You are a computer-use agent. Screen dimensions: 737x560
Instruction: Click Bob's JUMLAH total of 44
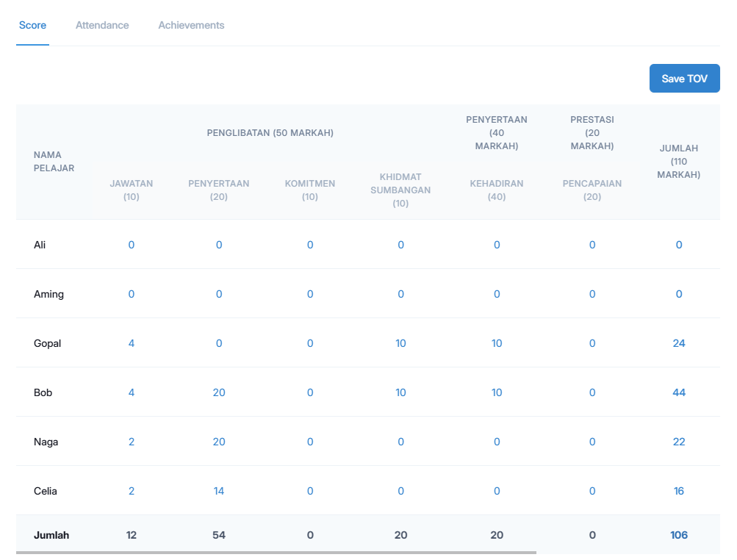678,392
